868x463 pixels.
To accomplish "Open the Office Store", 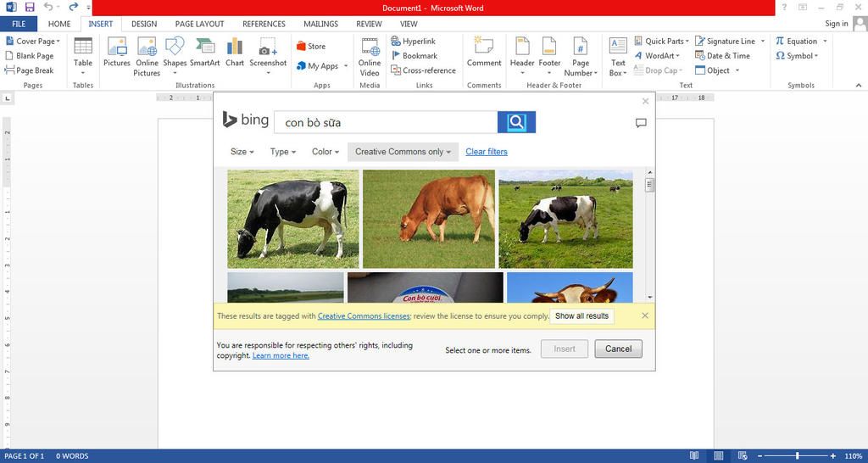I will tap(311, 46).
